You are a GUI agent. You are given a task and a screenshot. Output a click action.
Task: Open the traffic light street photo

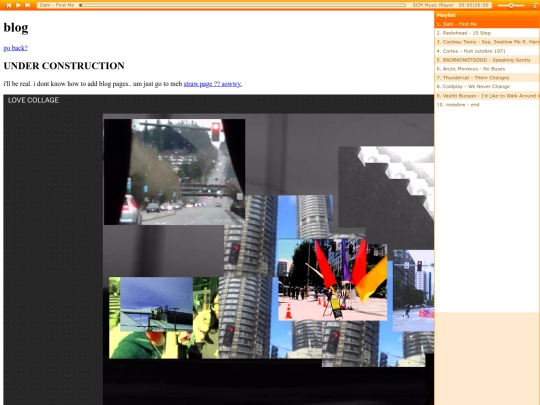click(175, 172)
